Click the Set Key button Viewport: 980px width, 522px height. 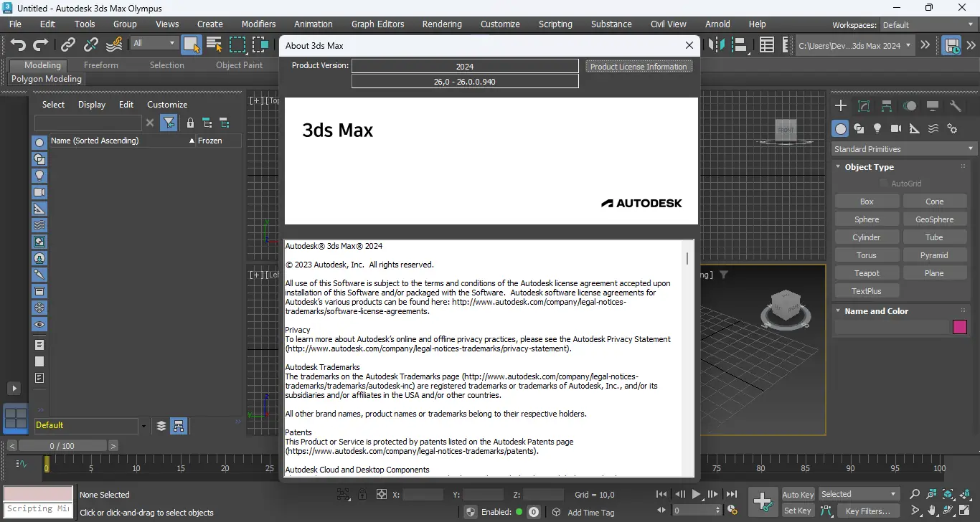[x=798, y=511]
